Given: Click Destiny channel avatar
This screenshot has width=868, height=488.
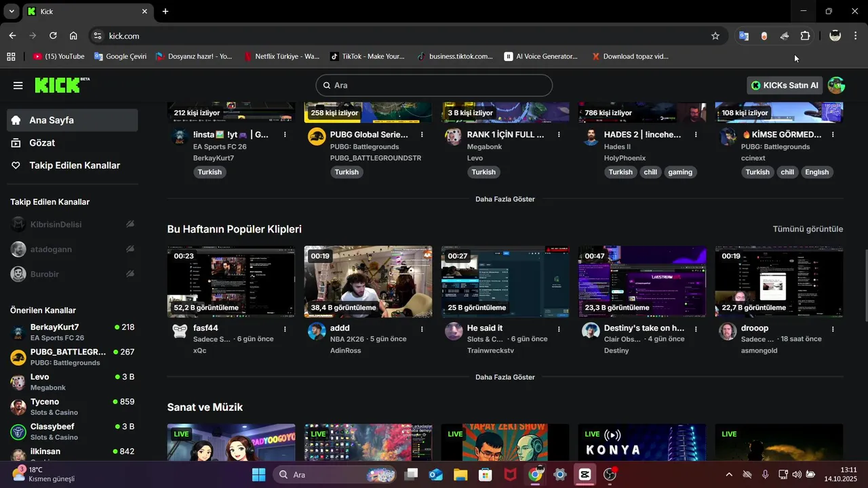Looking at the screenshot, I should pyautogui.click(x=591, y=331).
